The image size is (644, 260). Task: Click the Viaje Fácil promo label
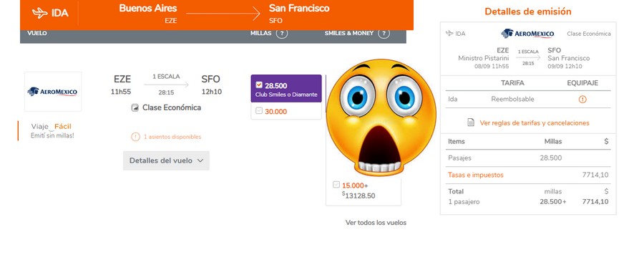point(51,126)
